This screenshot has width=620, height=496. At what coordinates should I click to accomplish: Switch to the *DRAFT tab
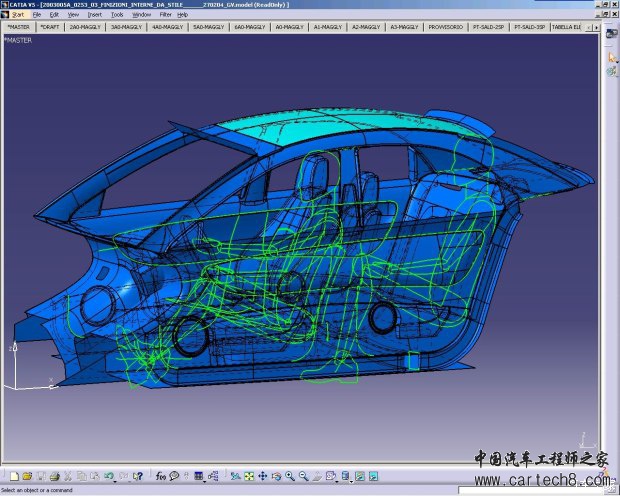(50, 27)
